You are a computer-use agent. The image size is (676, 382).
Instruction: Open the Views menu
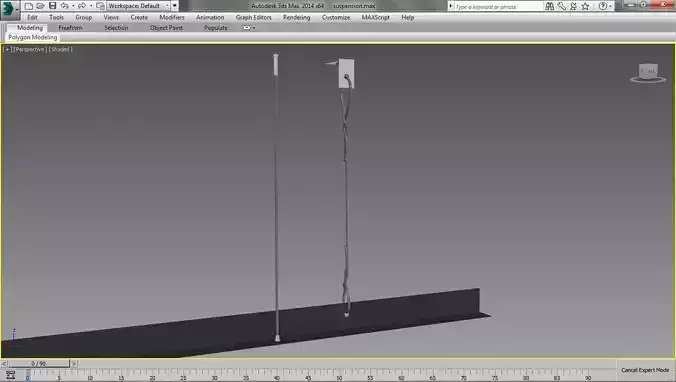111,17
